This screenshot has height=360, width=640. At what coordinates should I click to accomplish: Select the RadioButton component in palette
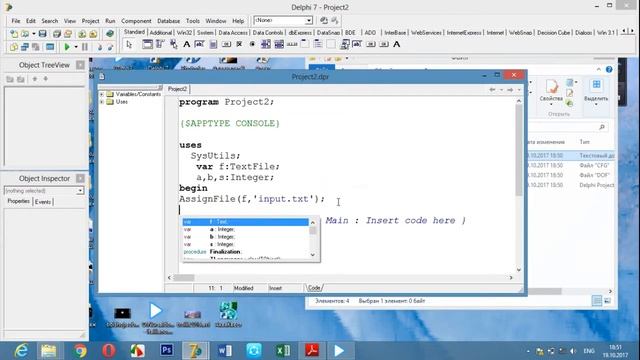(252, 44)
